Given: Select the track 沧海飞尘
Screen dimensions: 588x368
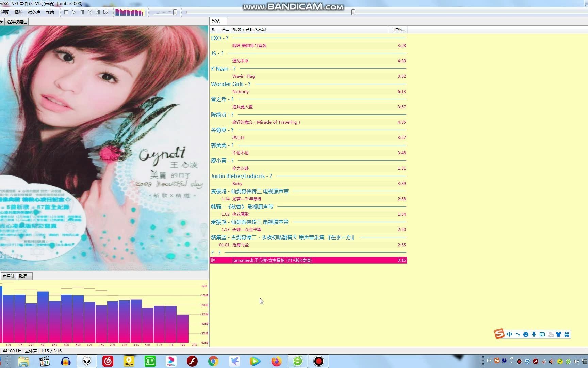Looking at the screenshot, I should (308, 245).
